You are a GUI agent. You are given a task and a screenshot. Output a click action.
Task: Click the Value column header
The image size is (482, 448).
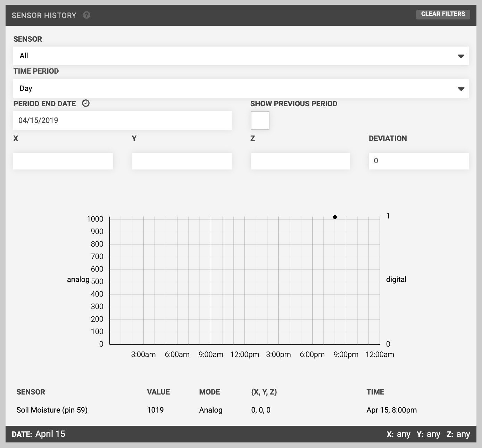158,392
